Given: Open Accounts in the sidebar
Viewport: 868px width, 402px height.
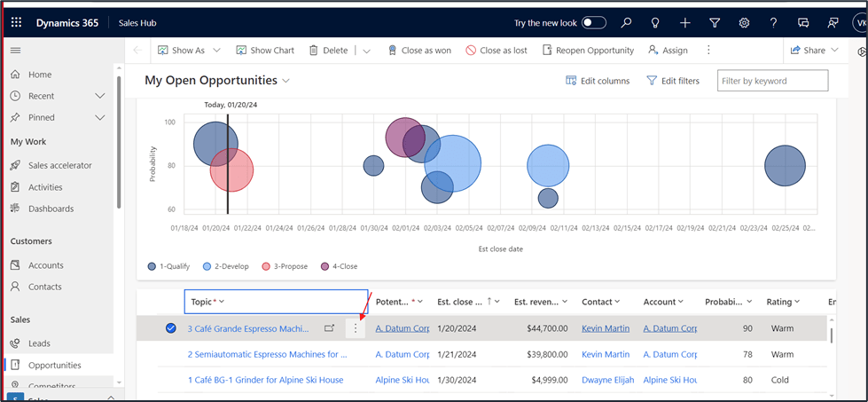Looking at the screenshot, I should coord(45,265).
